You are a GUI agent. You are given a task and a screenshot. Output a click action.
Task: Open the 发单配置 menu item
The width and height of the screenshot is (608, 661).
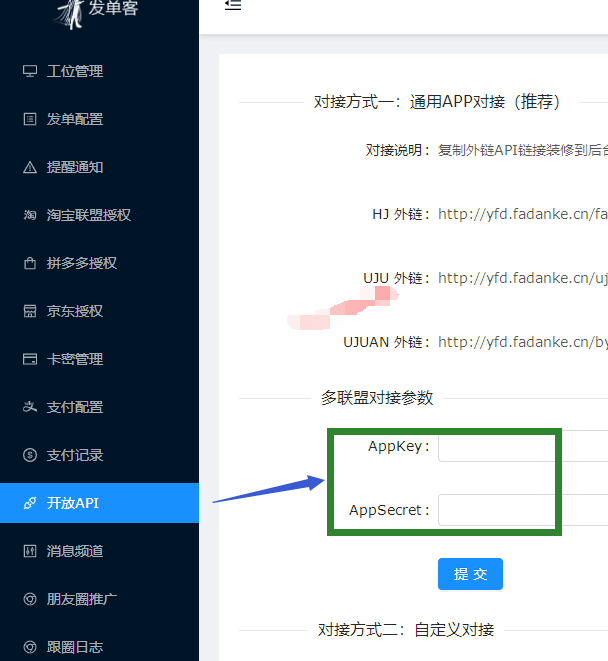point(100,119)
